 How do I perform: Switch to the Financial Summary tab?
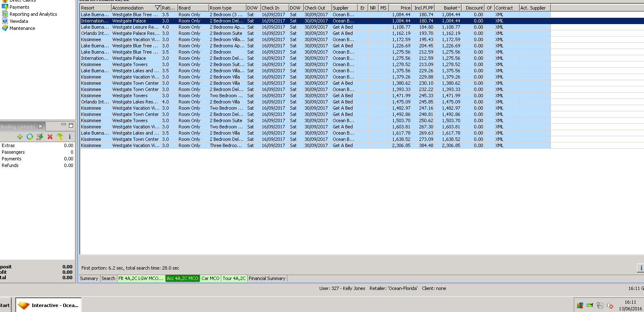click(267, 278)
